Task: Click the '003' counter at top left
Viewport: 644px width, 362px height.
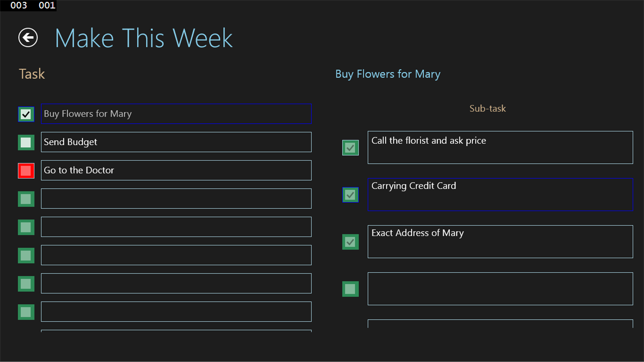Action: [x=18, y=6]
